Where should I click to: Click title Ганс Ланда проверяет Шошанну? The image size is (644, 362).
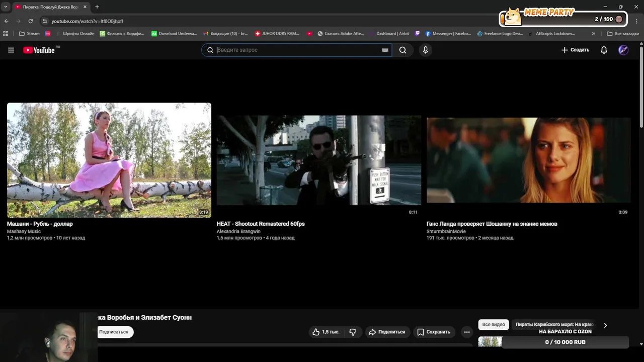click(492, 224)
